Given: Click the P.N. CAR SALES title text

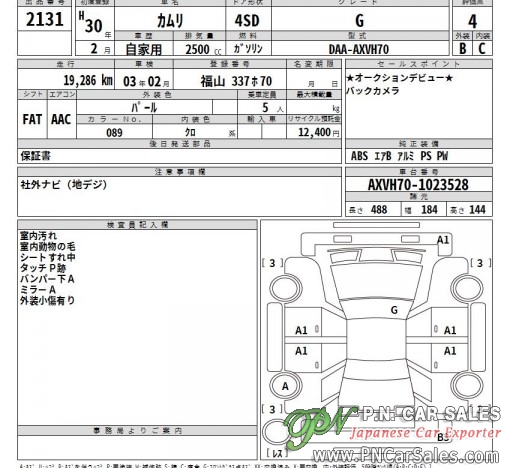Looking at the screenshot, I should (x=432, y=414).
